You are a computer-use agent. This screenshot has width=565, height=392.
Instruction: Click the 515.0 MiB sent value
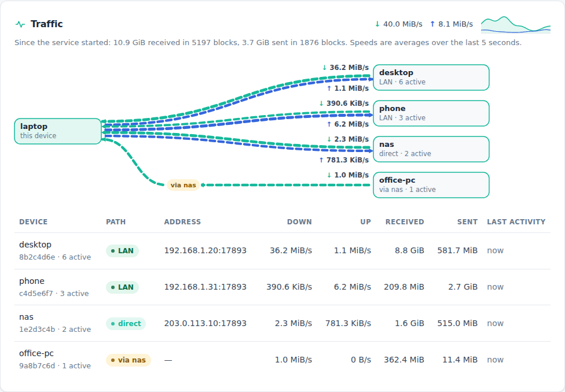click(457, 323)
